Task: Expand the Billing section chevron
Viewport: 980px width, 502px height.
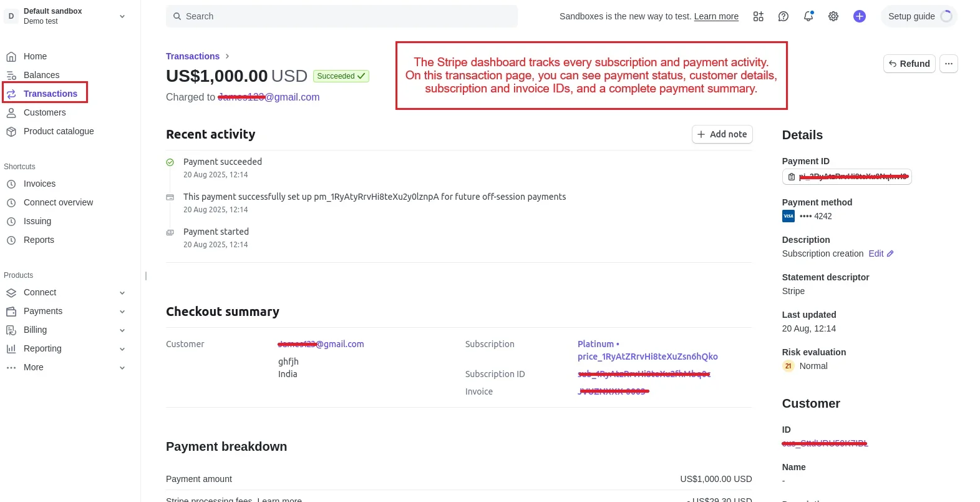Action: [x=122, y=330]
